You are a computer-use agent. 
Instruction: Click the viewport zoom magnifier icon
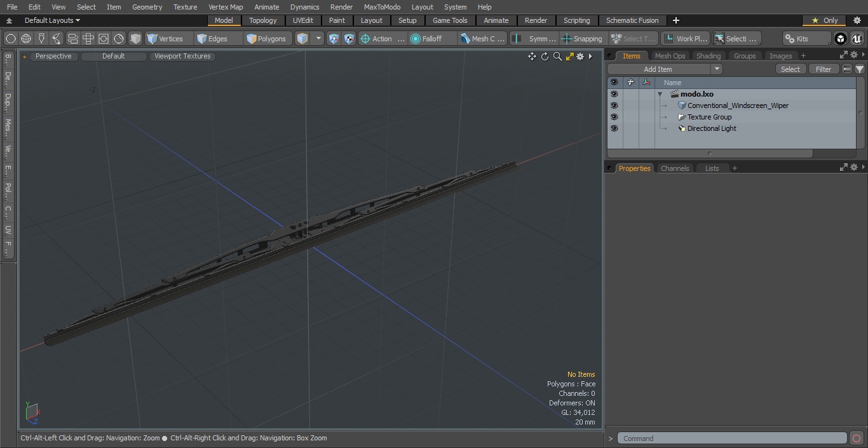tap(557, 57)
